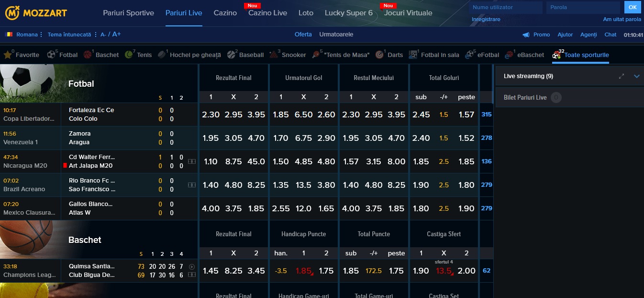Click the Am uitat parola link

pyautogui.click(x=622, y=20)
